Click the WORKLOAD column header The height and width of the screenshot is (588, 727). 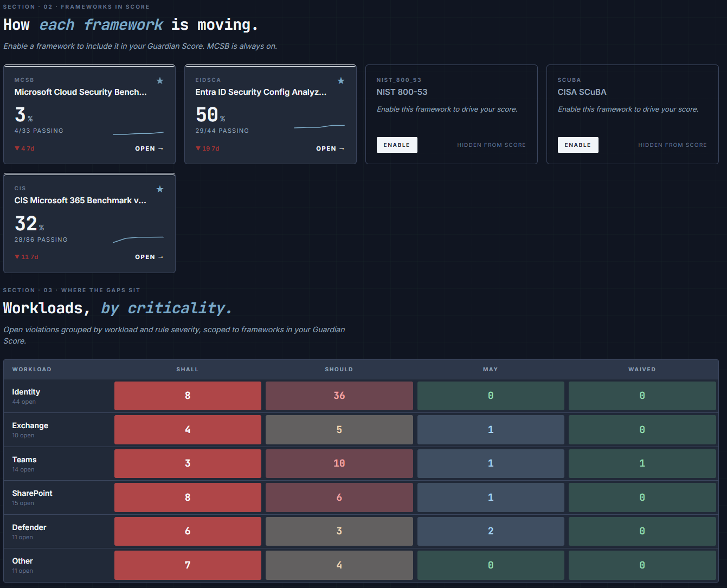[x=32, y=369]
